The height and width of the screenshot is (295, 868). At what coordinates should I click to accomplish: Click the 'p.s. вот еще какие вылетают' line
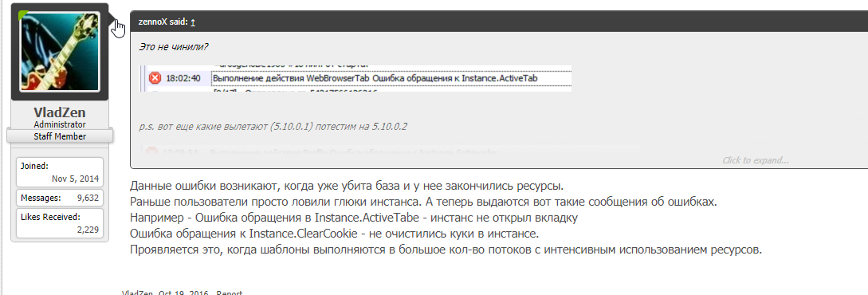(273, 127)
